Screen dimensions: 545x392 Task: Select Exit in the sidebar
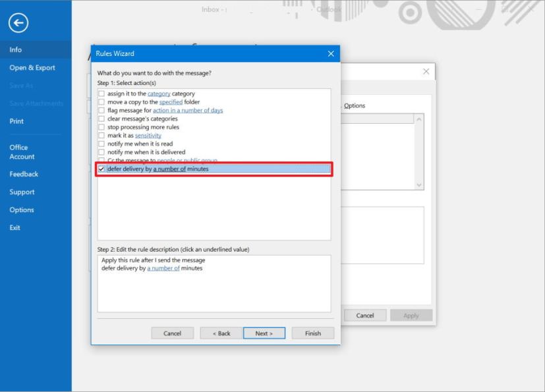pos(15,228)
